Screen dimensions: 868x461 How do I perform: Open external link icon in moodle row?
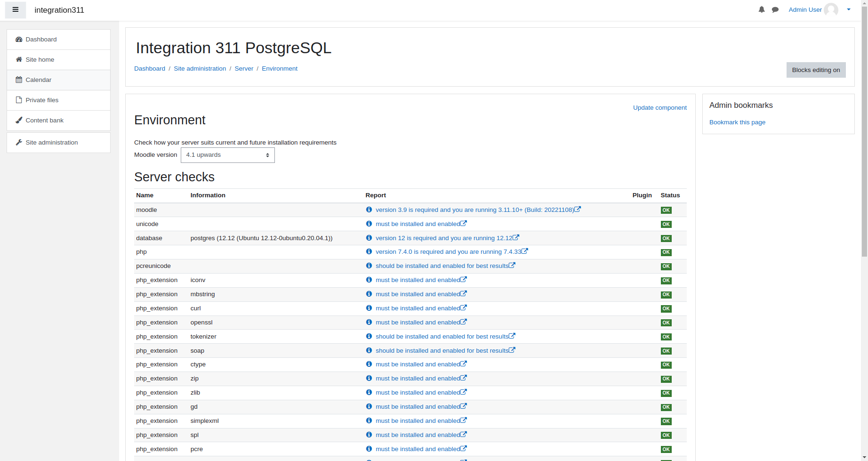pyautogui.click(x=578, y=209)
